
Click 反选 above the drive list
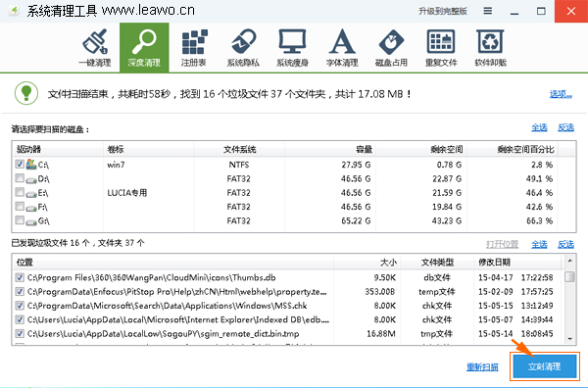pos(565,127)
